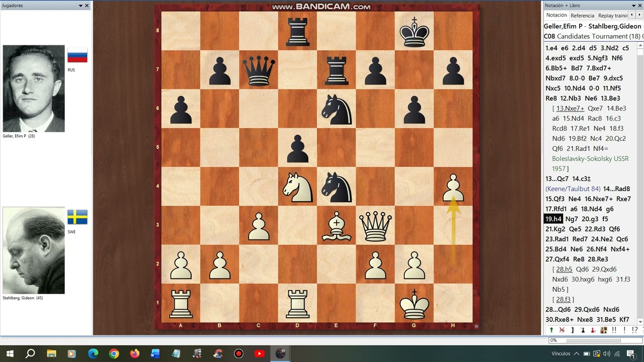Click the white rook on a1
644x362 pixels.
click(x=181, y=303)
